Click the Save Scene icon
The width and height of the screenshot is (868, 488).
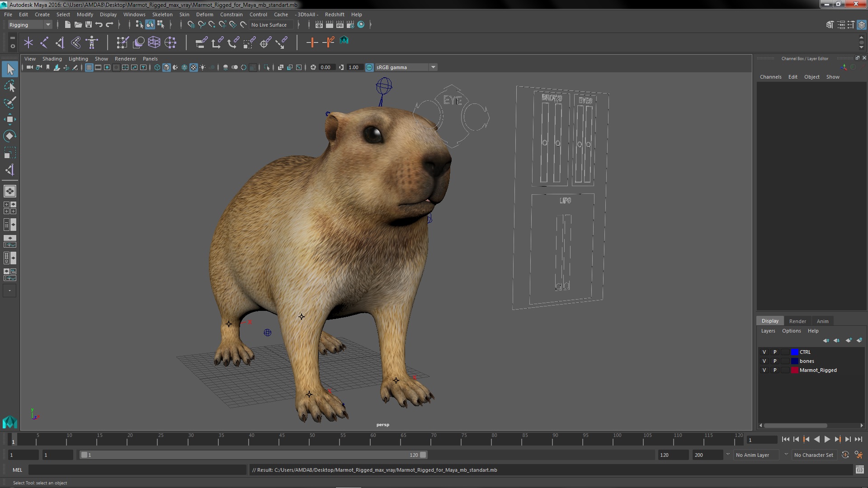click(x=89, y=25)
